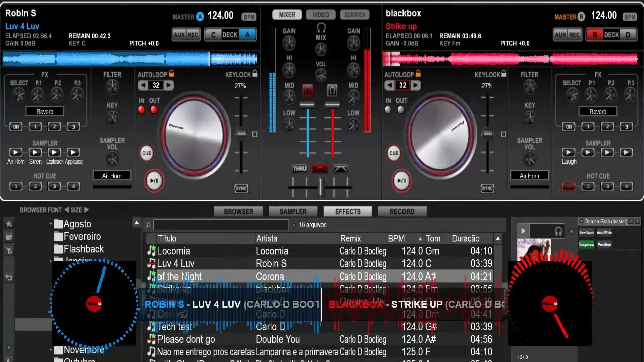Click the blue waveform of left deck
This screenshot has width=644, height=362.
tap(130, 59)
